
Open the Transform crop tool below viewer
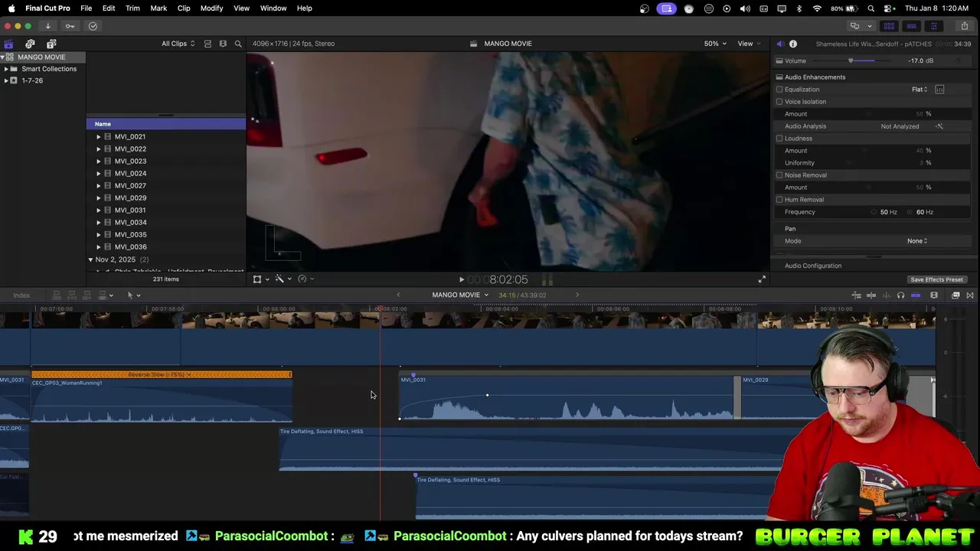click(257, 279)
